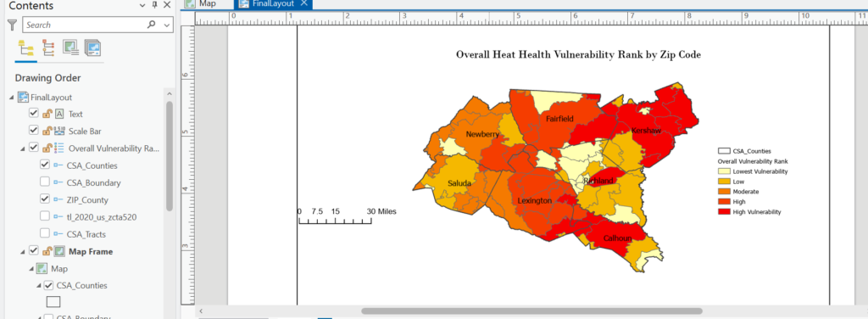Uncheck the ZIP_County legend item checkbox

[46, 199]
